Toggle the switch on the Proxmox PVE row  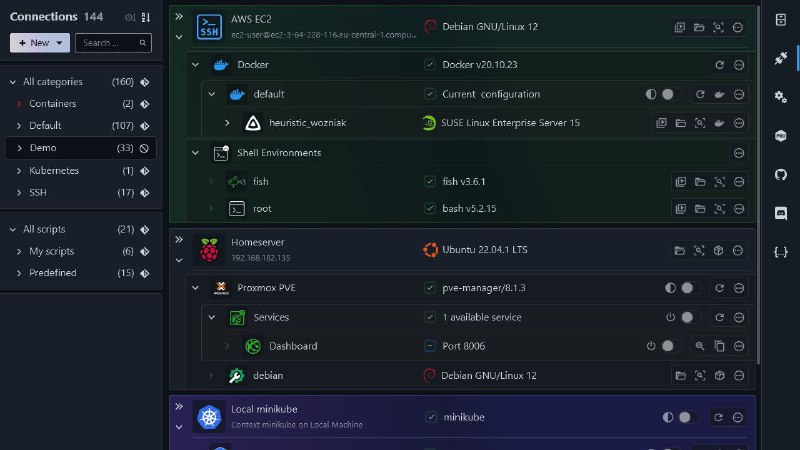point(686,288)
